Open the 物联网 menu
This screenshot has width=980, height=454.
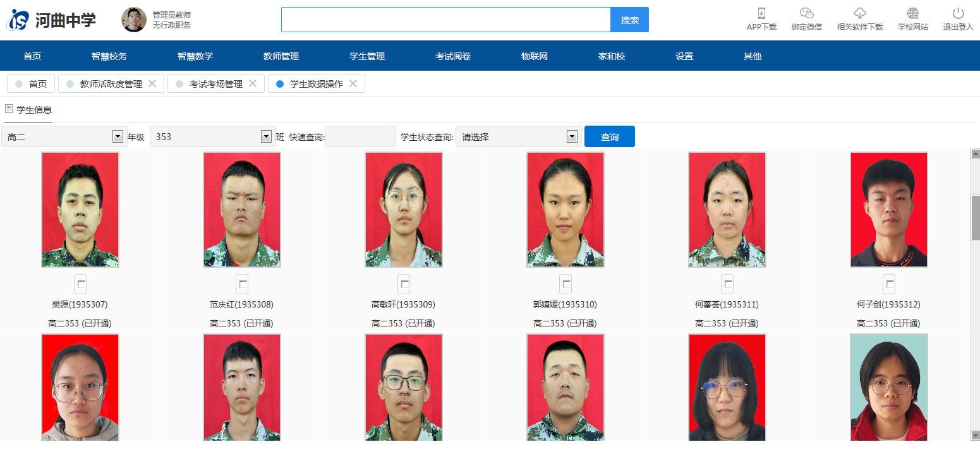(x=535, y=56)
